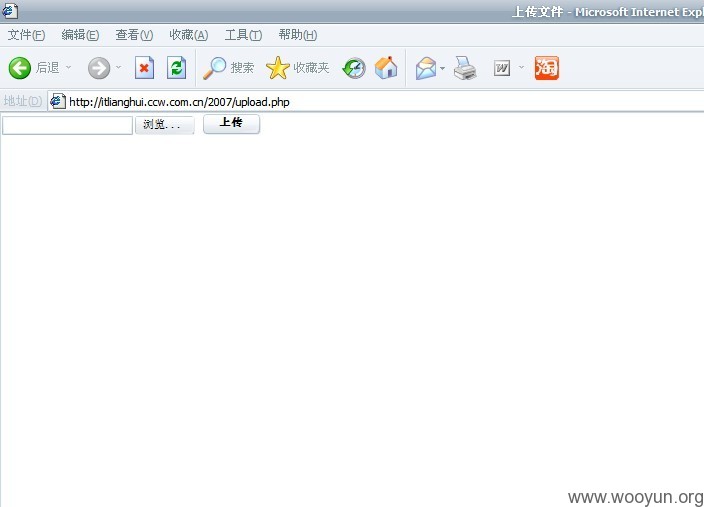The width and height of the screenshot is (704, 507).
Task: Open the 查看(V) menu
Action: 134,35
